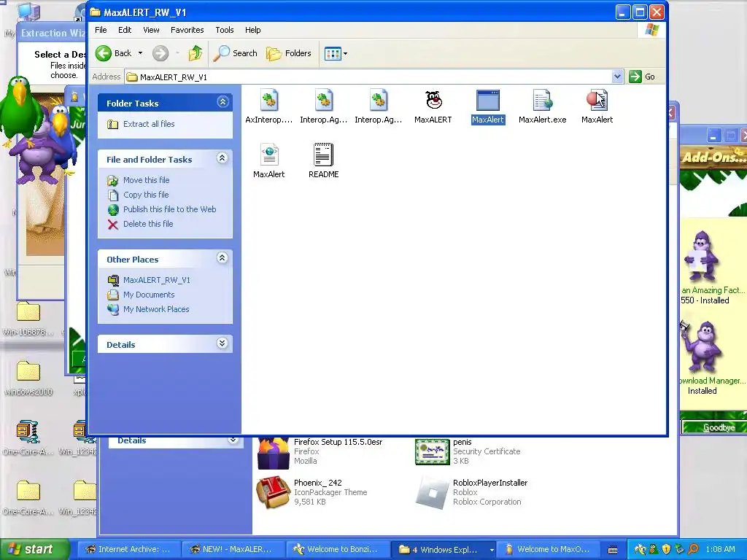Screen dimensions: 747x560
Task: Click the security shield tray icon
Action: click(666, 550)
